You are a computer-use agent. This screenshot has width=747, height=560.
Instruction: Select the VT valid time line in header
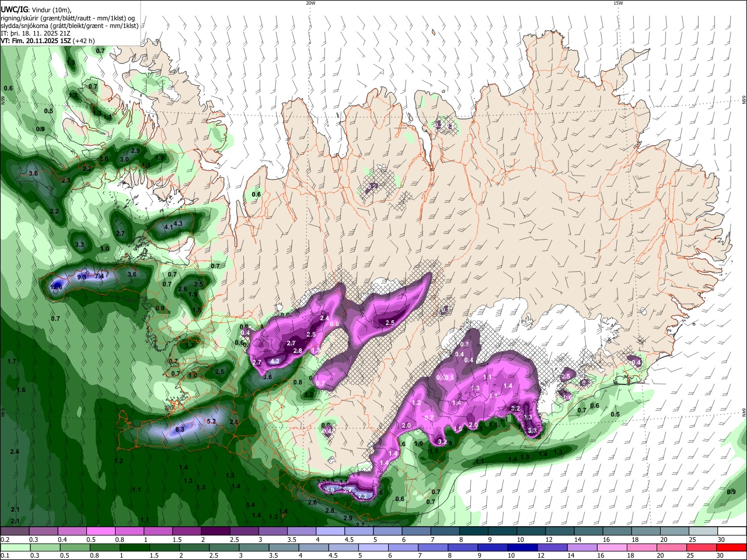48,41
